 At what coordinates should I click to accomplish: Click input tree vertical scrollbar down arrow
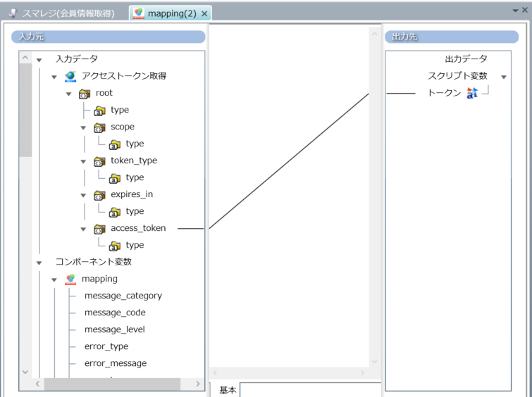point(25,372)
